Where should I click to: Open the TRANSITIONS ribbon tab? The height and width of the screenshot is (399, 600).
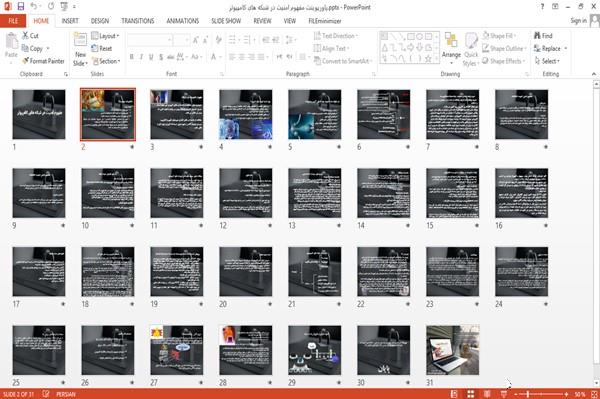pyautogui.click(x=138, y=21)
